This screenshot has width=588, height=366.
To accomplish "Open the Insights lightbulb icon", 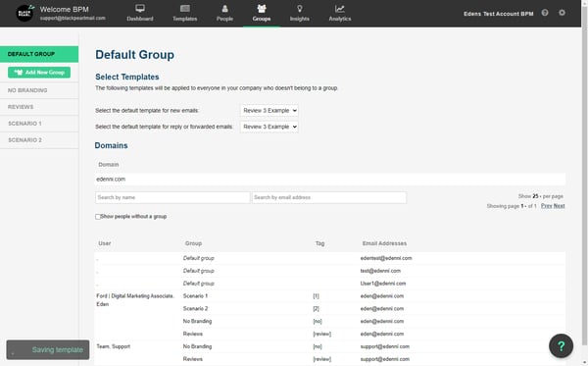I will click(299, 8).
